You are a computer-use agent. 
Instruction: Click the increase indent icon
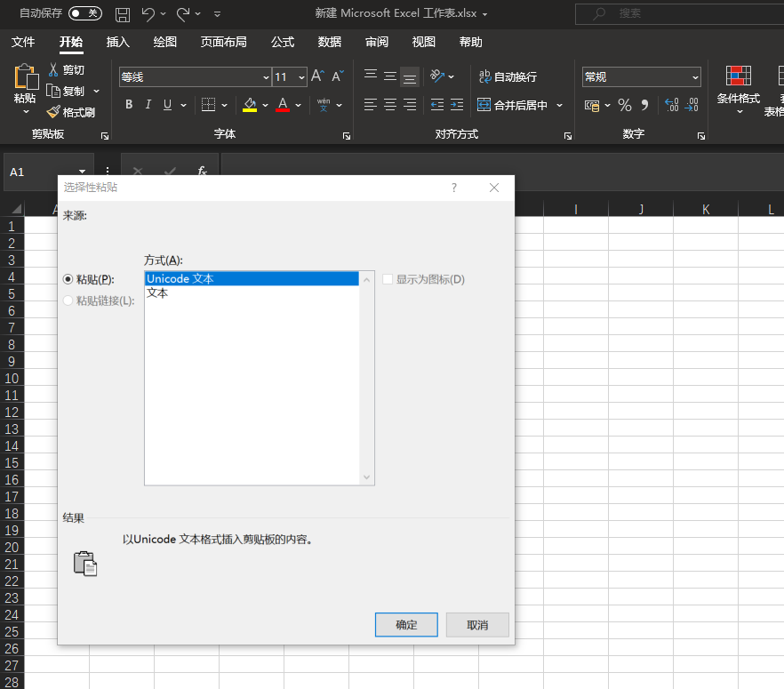pyautogui.click(x=457, y=105)
